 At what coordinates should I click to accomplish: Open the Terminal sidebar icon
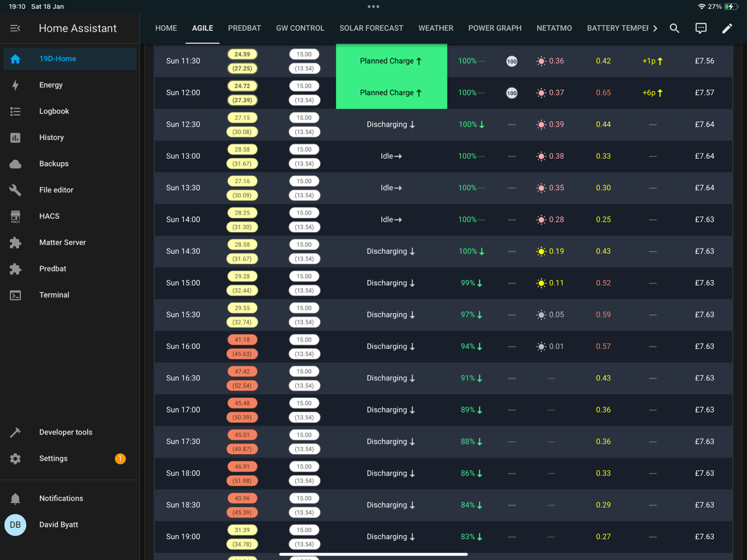coord(16,295)
